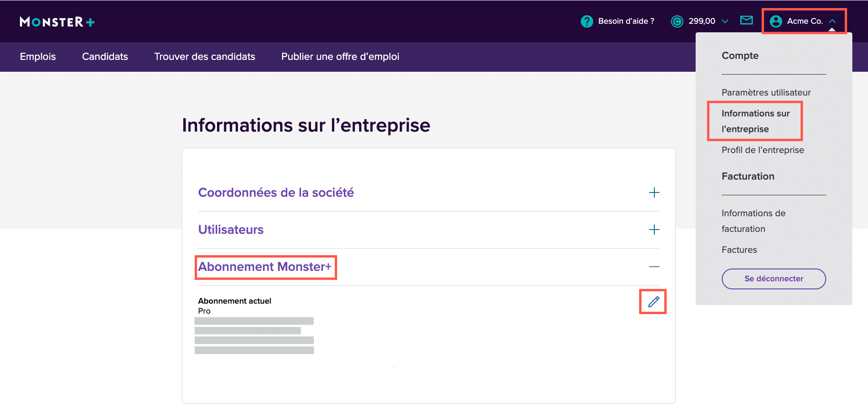Open Factures from the account menu

point(739,250)
